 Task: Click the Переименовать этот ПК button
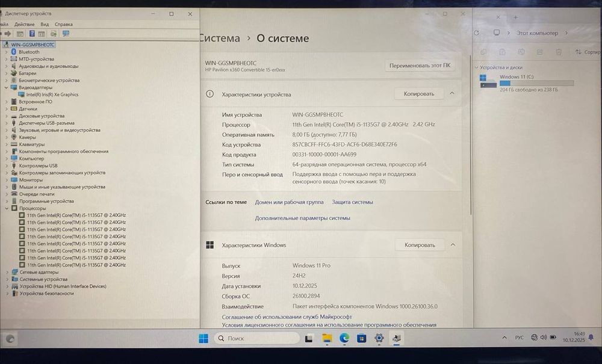point(420,66)
